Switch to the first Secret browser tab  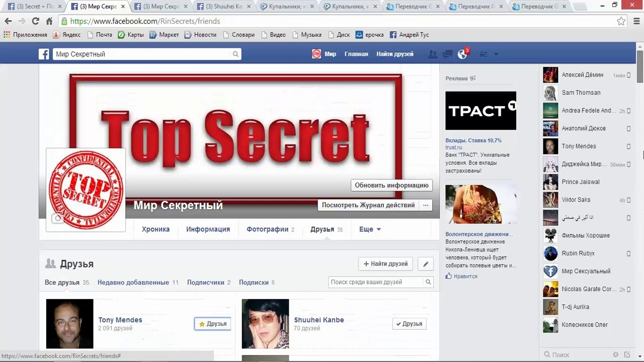coord(34,7)
